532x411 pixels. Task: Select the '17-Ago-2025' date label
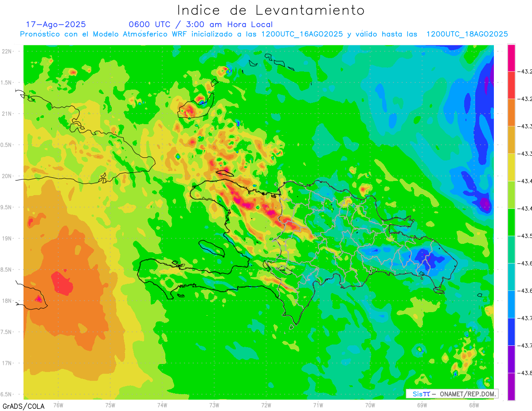[56, 24]
